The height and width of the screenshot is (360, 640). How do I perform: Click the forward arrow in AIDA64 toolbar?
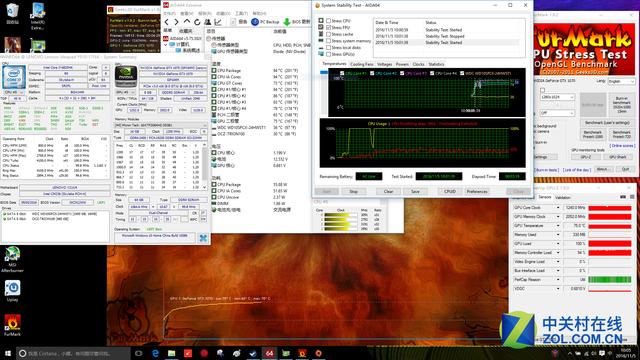pyautogui.click(x=176, y=22)
